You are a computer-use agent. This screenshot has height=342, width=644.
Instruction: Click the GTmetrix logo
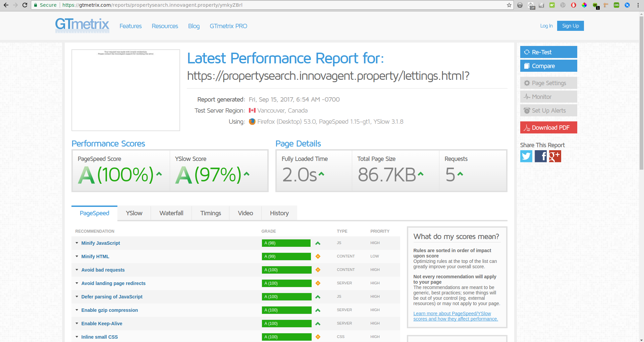pyautogui.click(x=82, y=25)
